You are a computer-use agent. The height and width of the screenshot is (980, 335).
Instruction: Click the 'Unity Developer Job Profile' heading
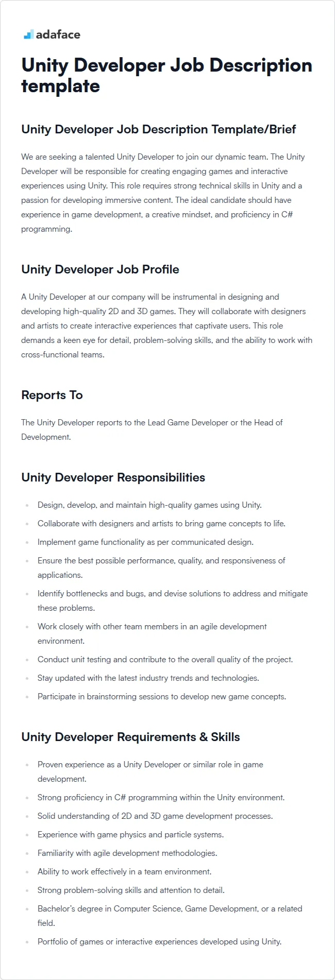click(x=100, y=269)
